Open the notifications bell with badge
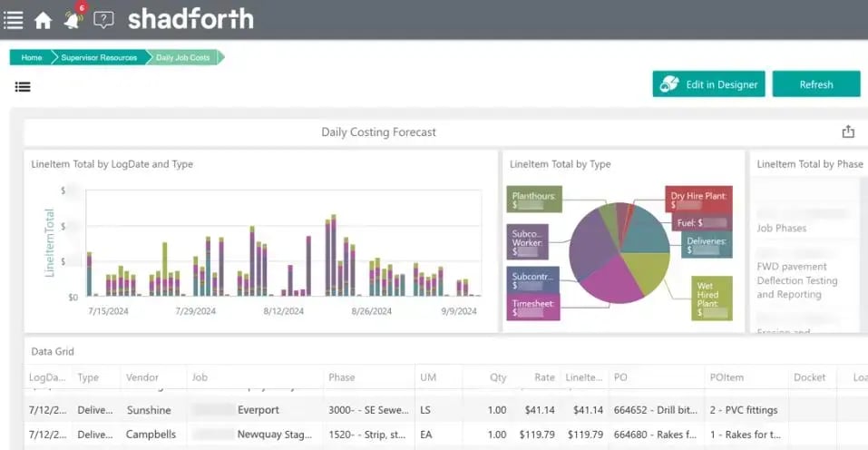 coord(74,17)
